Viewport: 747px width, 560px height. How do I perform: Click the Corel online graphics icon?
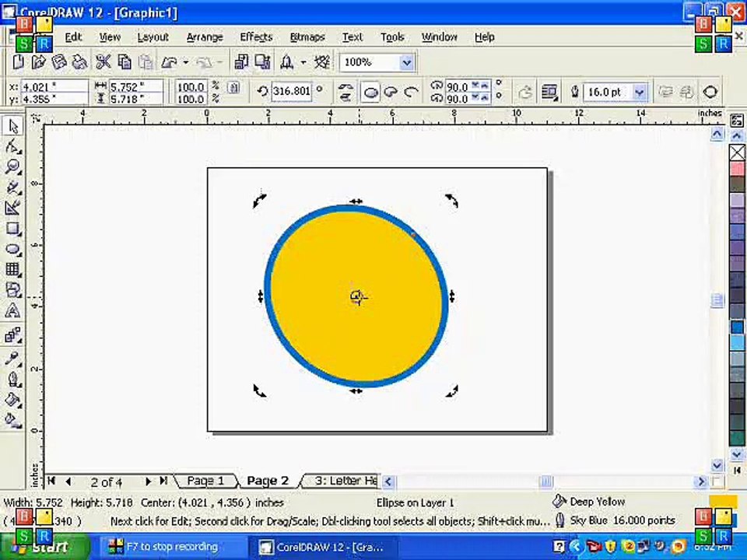[322, 62]
